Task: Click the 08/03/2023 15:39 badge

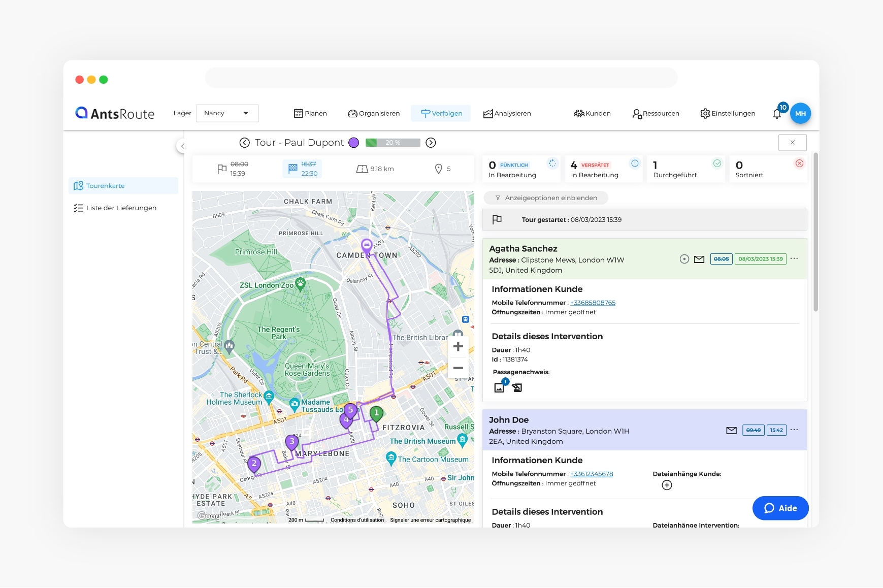Action: pos(760,259)
